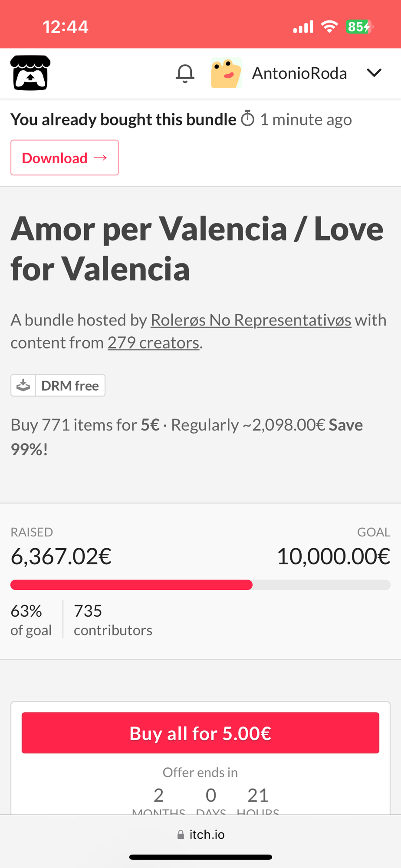Tap the lock icon in address bar

181,835
